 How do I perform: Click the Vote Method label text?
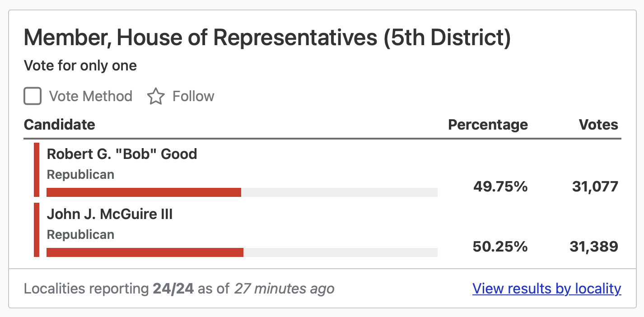pyautogui.click(x=90, y=96)
